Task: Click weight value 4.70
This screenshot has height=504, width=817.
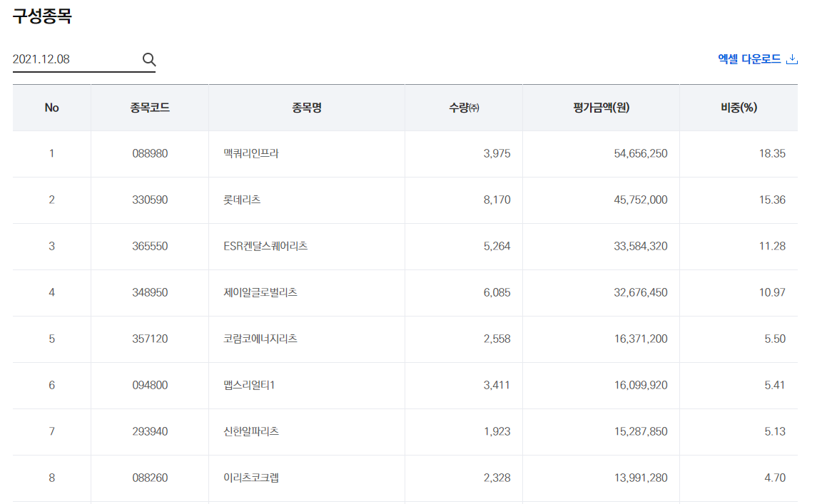Action: [x=775, y=478]
